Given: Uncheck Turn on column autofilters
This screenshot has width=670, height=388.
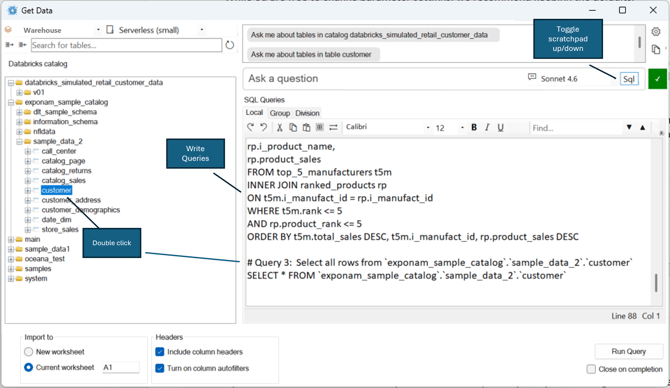Looking at the screenshot, I should click(160, 368).
